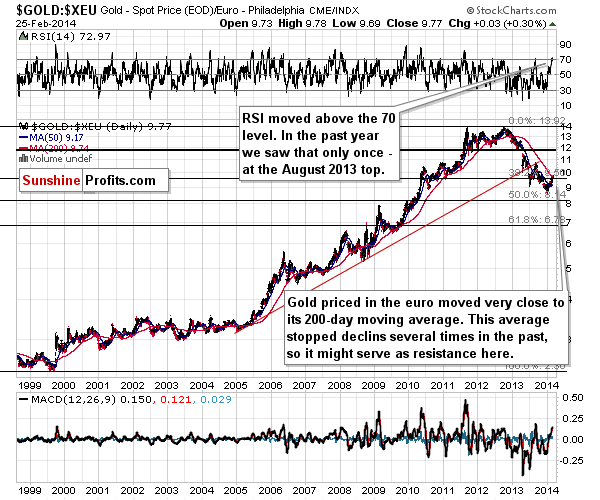Click 2007 under the MACD panel

coord(305,490)
